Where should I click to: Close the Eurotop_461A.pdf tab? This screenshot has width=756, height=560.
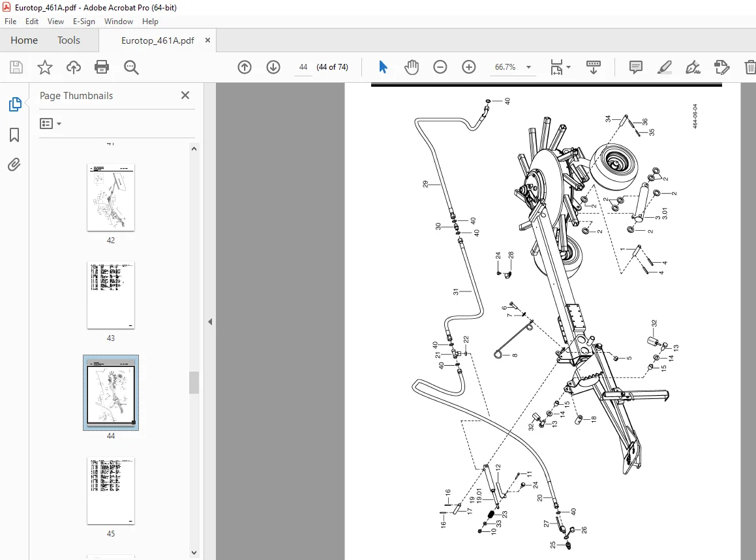[208, 40]
